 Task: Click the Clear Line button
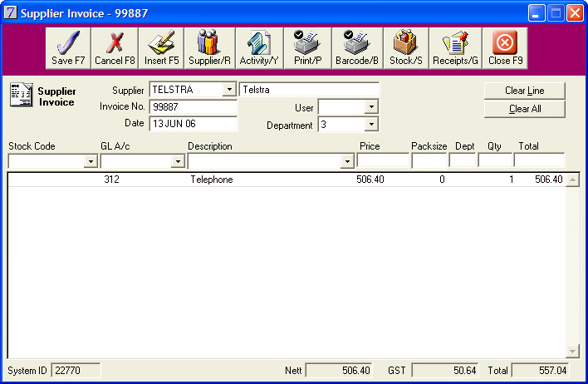524,91
